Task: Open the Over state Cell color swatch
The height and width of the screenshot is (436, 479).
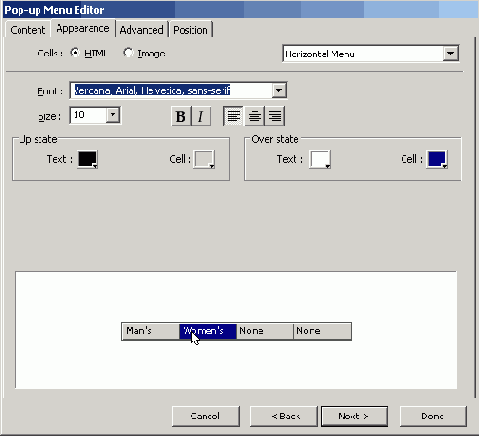Action: click(437, 159)
